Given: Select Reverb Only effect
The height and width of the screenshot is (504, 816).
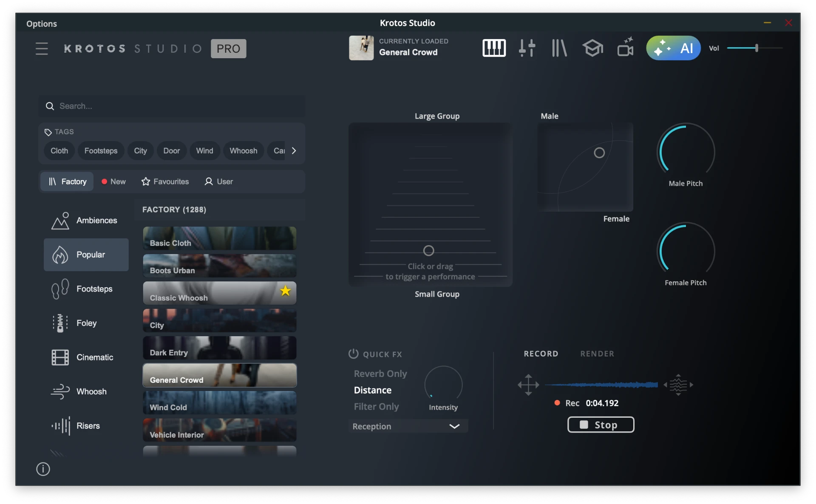Looking at the screenshot, I should [380, 374].
